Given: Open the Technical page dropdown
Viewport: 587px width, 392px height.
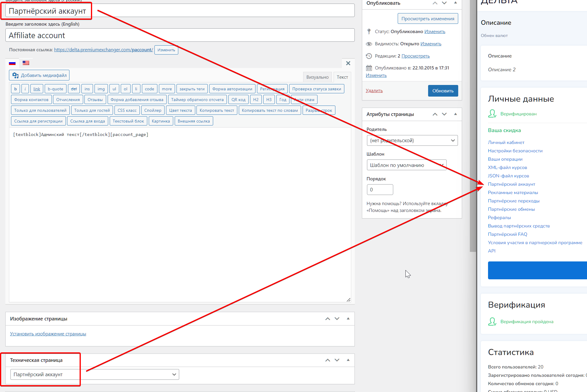Looking at the screenshot, I should pos(95,374).
